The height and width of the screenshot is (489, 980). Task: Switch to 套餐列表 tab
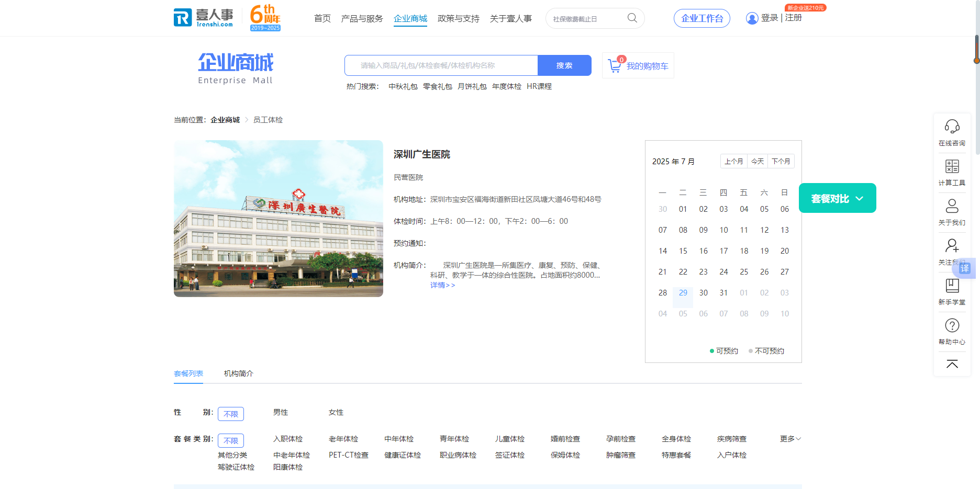pos(188,373)
